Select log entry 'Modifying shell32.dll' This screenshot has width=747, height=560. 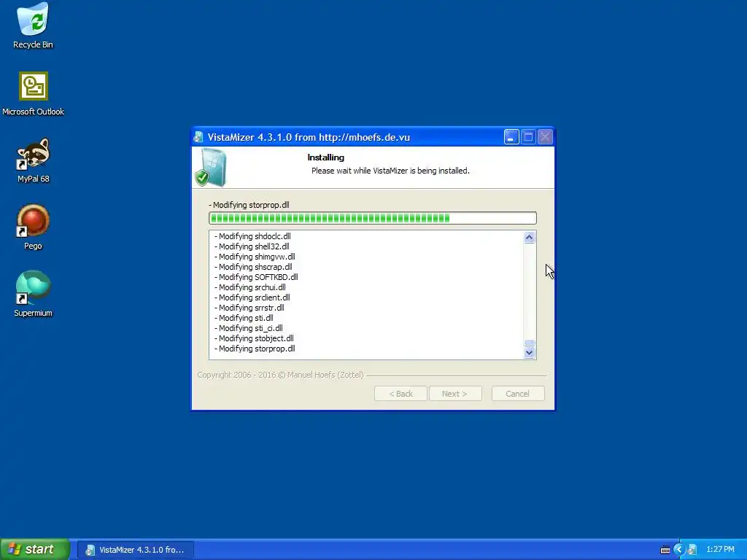252,246
